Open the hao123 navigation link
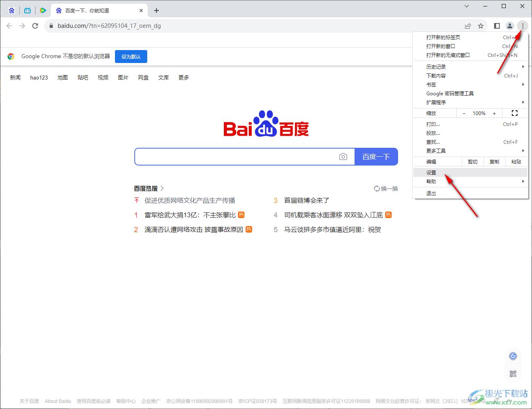 tap(39, 78)
